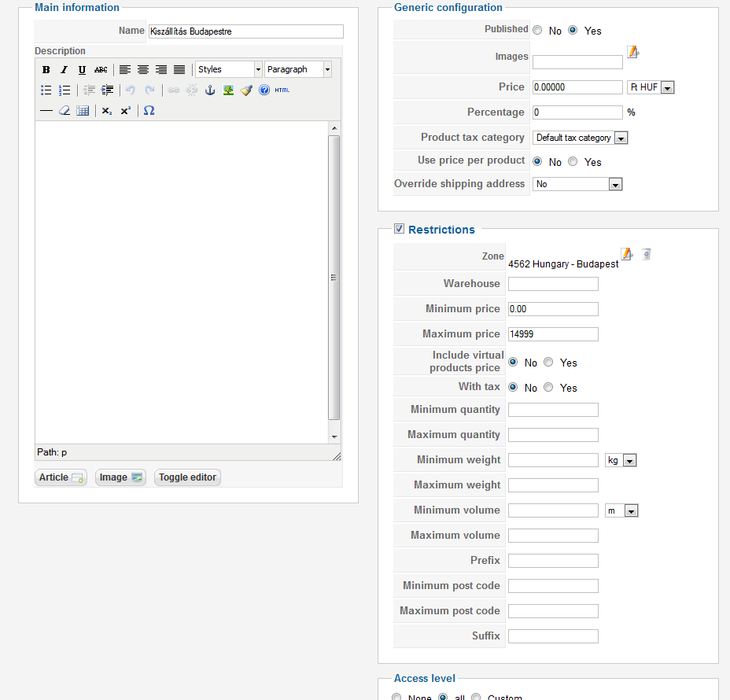Apply strikethrough with the ABC icon

101,70
